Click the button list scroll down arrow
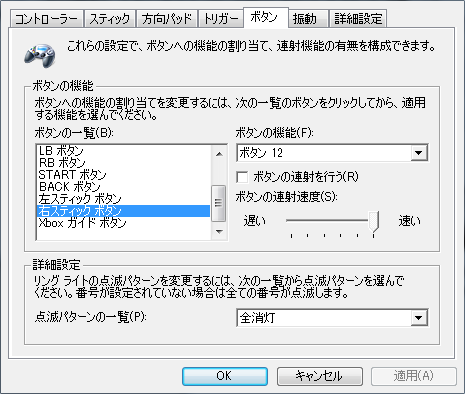465x394 pixels. point(219,232)
